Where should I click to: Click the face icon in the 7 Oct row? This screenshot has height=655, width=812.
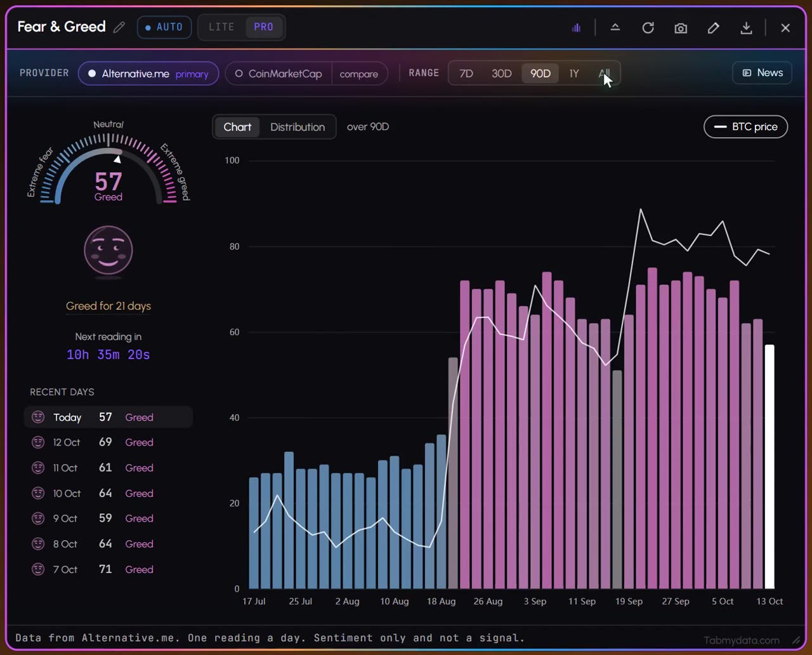[x=38, y=569]
